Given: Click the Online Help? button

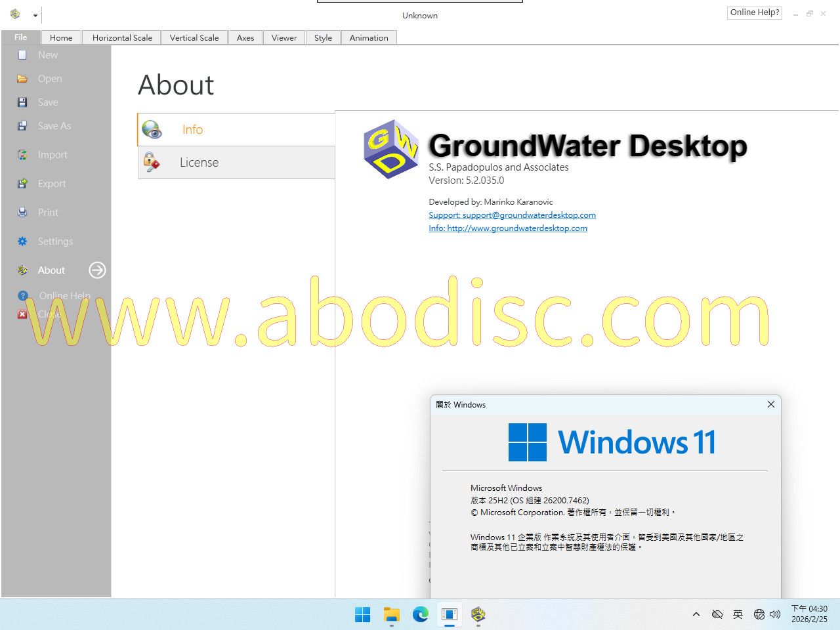Looking at the screenshot, I should click(754, 12).
